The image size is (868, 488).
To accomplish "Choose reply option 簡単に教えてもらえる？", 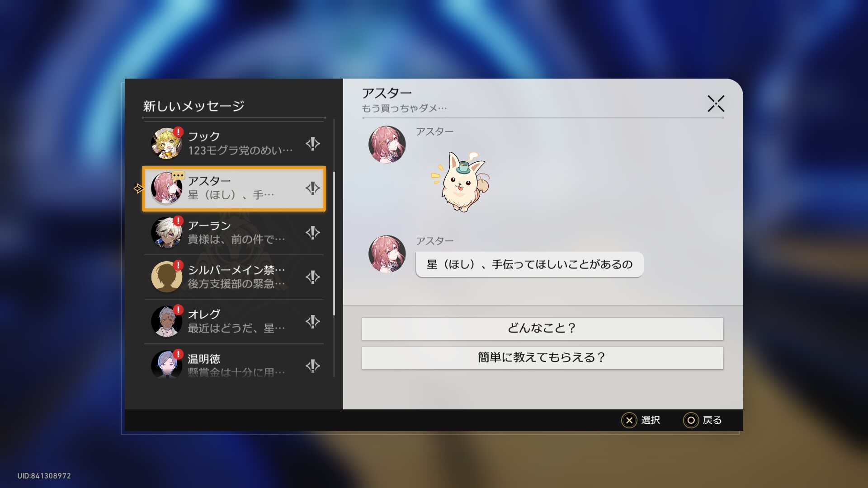I will click(x=542, y=358).
